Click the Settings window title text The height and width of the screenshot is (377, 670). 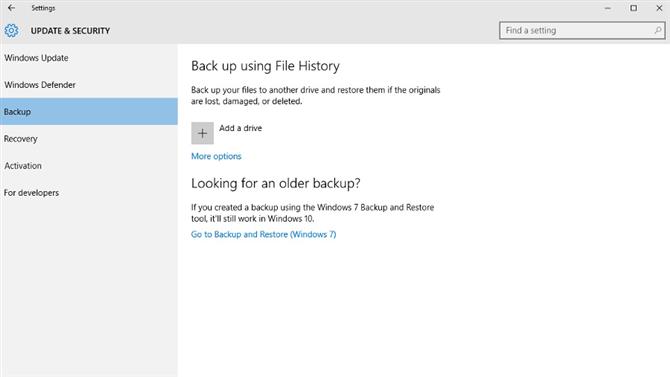click(x=43, y=8)
